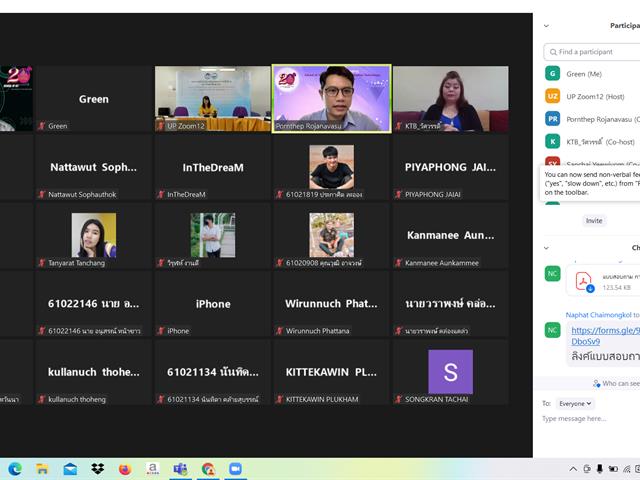
Task: Open the Everyone recipient dropdown
Action: (x=575, y=403)
